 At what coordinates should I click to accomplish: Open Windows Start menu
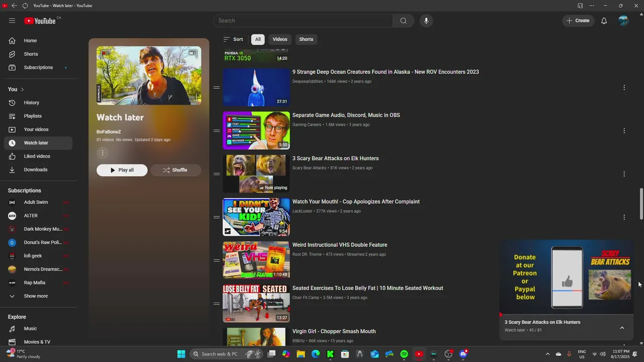tap(181, 354)
